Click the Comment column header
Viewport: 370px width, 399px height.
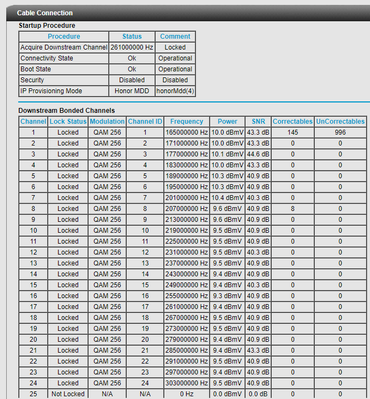point(175,36)
